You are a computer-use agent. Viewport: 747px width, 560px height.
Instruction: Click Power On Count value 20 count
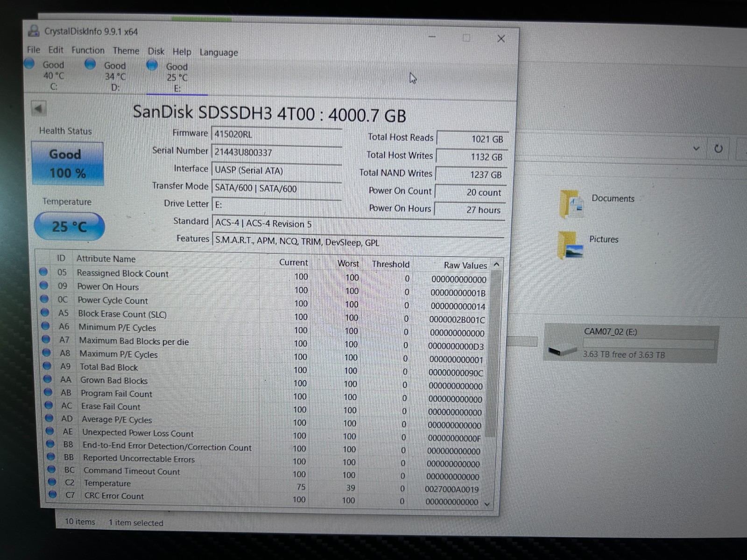470,192
